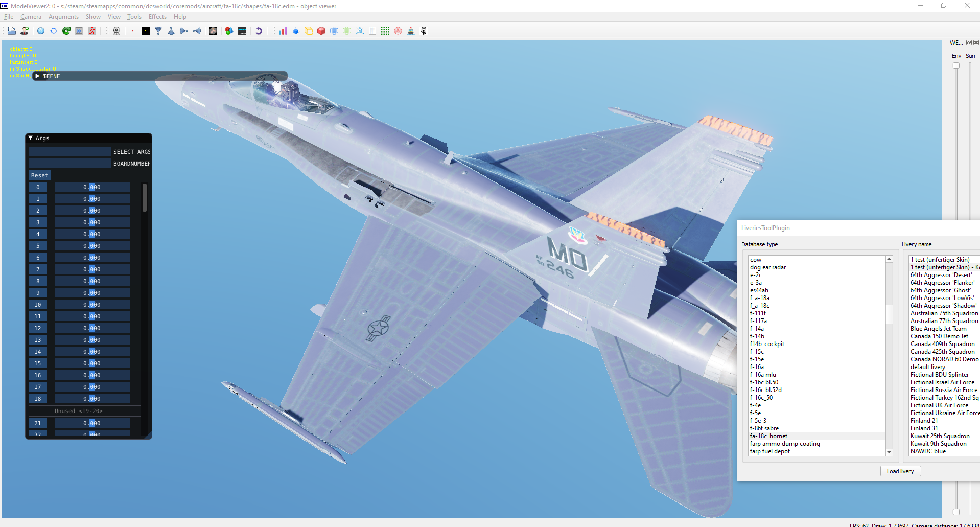The height and width of the screenshot is (527, 980).
Task: Collapse the Args panel triangle
Action: click(31, 138)
